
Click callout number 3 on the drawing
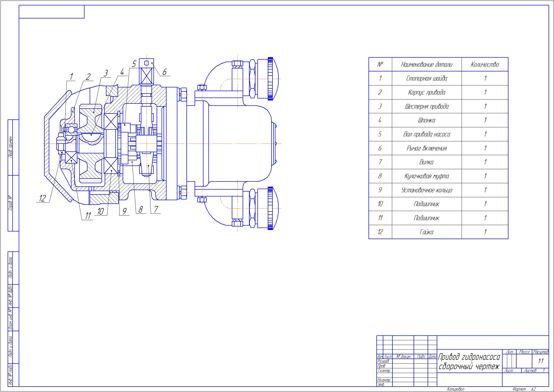click(105, 73)
